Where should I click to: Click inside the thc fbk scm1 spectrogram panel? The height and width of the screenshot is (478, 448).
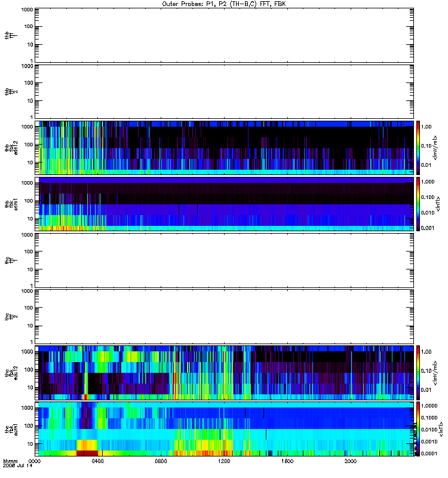[224, 429]
